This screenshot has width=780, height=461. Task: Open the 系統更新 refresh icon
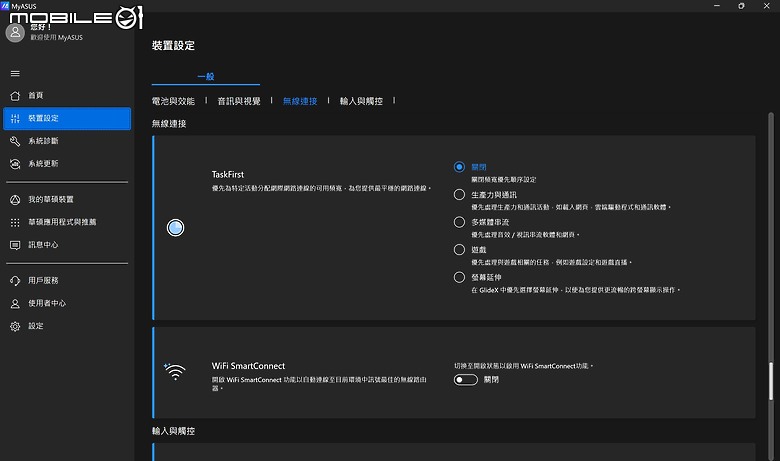pos(15,164)
